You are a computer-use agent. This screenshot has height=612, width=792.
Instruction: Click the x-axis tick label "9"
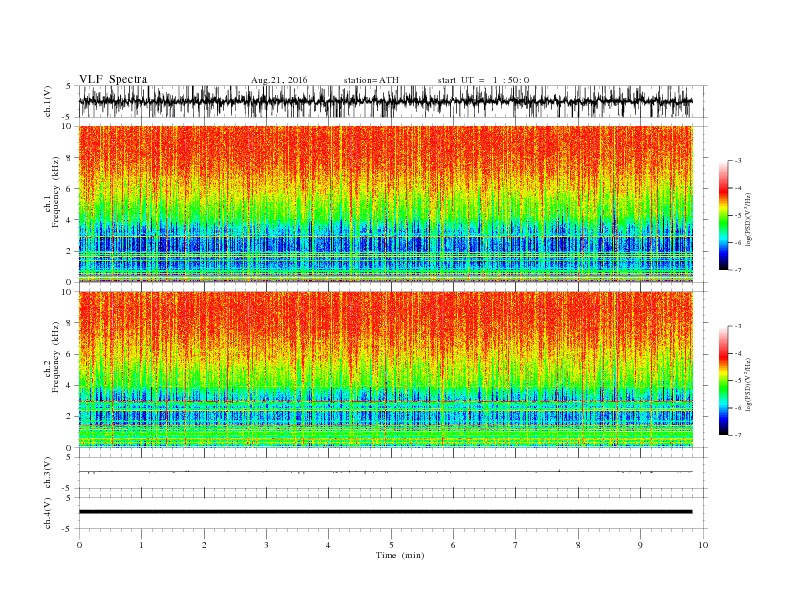[x=640, y=545]
